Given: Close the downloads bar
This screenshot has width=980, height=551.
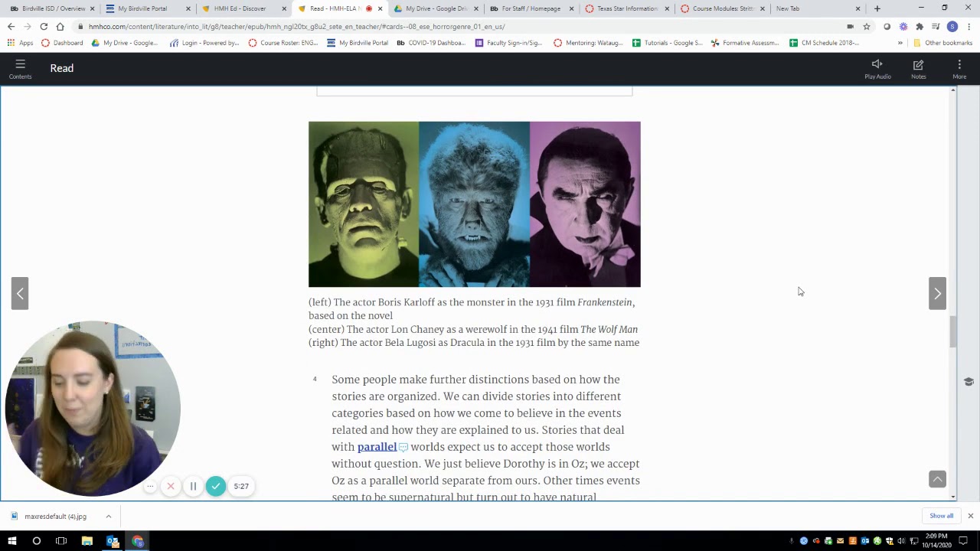Looking at the screenshot, I should pos(970,516).
